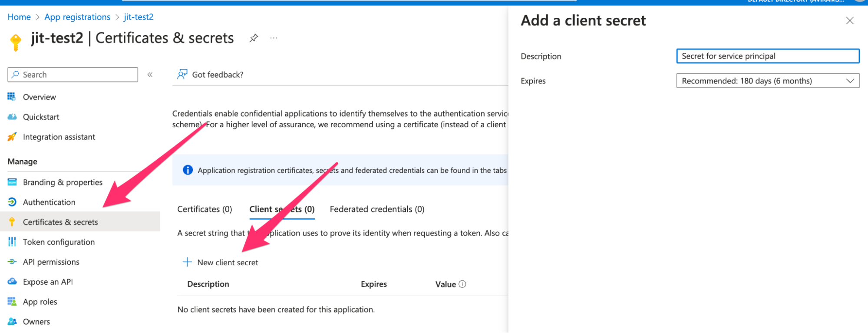
Task: Switch to the Certificates (0) tab
Action: click(205, 209)
